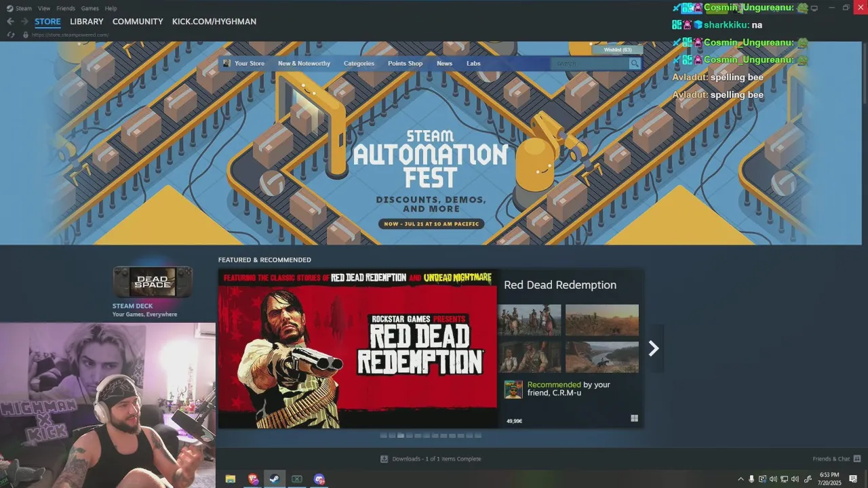This screenshot has width=868, height=488.
Task: Open the purple app icon on the taskbar
Action: click(x=319, y=479)
